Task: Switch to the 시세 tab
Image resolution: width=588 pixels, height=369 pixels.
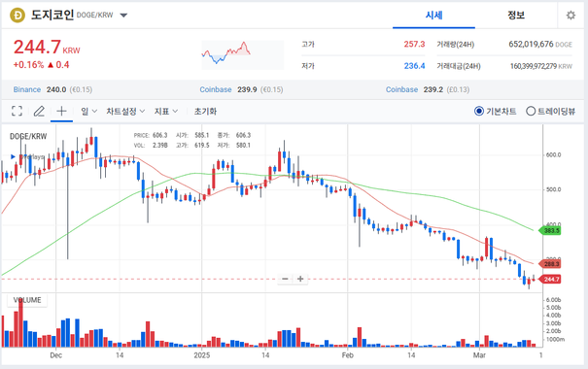Action: pyautogui.click(x=433, y=16)
